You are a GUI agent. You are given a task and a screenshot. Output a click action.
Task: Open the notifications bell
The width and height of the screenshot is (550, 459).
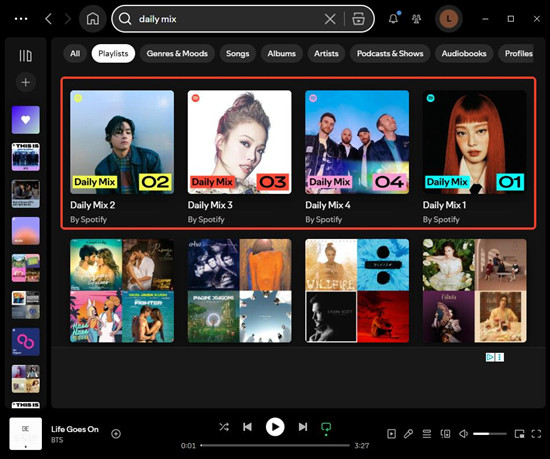tap(394, 19)
